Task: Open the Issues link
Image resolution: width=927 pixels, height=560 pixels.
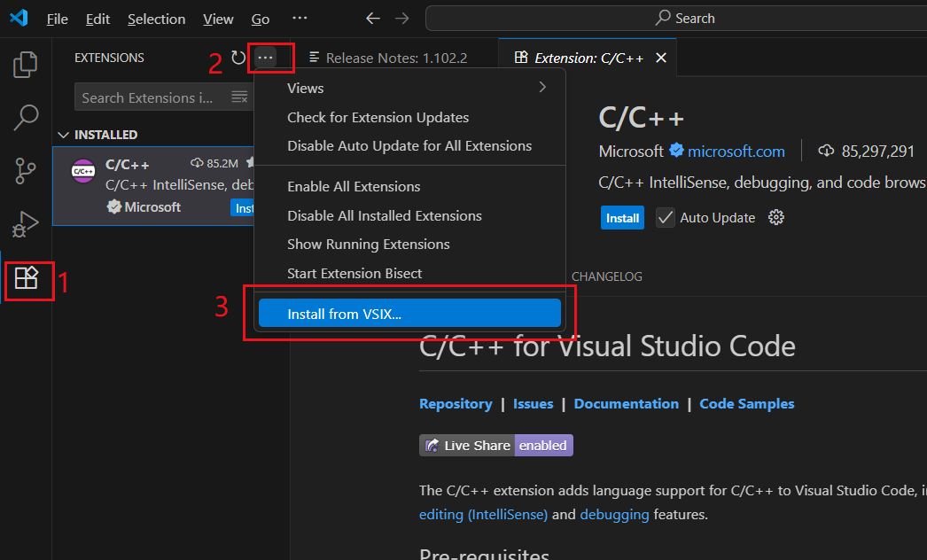Action: coord(533,403)
